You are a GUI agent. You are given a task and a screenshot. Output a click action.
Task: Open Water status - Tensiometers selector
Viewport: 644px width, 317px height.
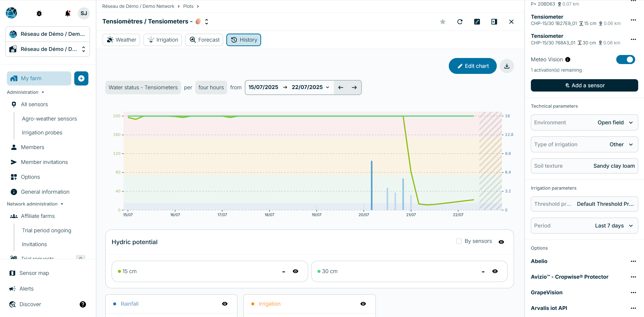[x=143, y=88]
